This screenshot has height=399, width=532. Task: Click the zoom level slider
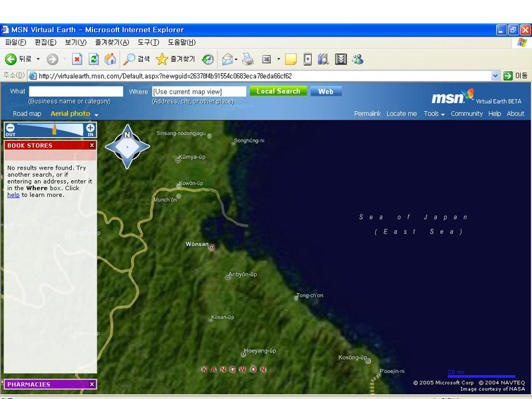(x=54, y=128)
